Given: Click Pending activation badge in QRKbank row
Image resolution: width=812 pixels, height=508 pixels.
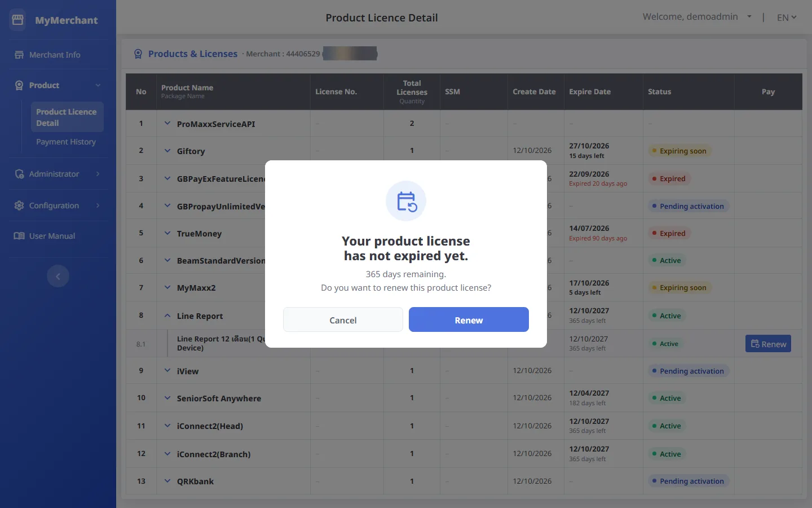Looking at the screenshot, I should click(x=689, y=481).
